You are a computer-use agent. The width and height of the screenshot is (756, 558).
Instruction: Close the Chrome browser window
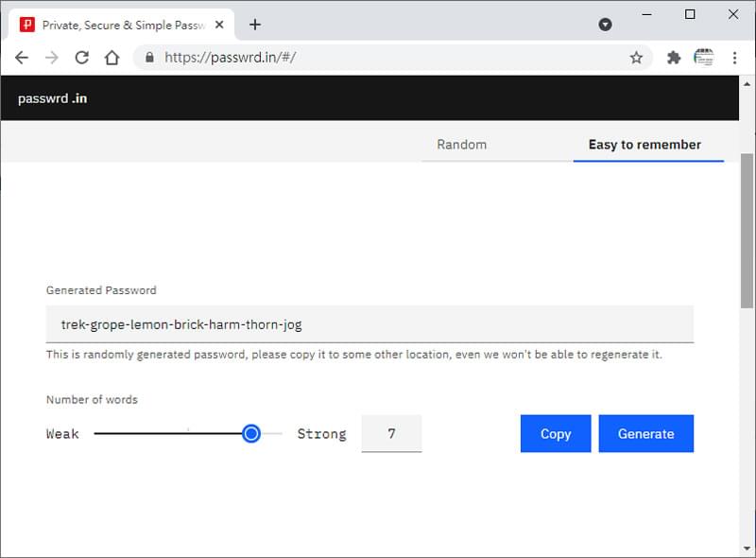point(733,14)
